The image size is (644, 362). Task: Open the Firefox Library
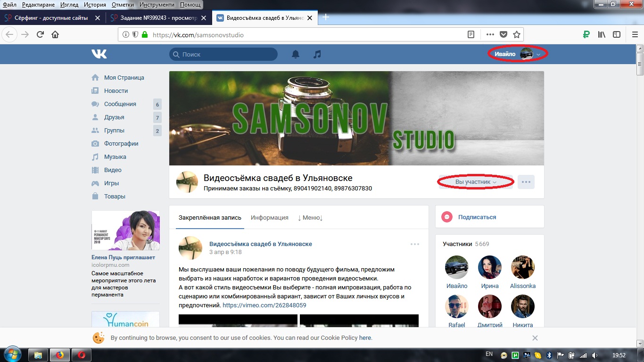[602, 34]
